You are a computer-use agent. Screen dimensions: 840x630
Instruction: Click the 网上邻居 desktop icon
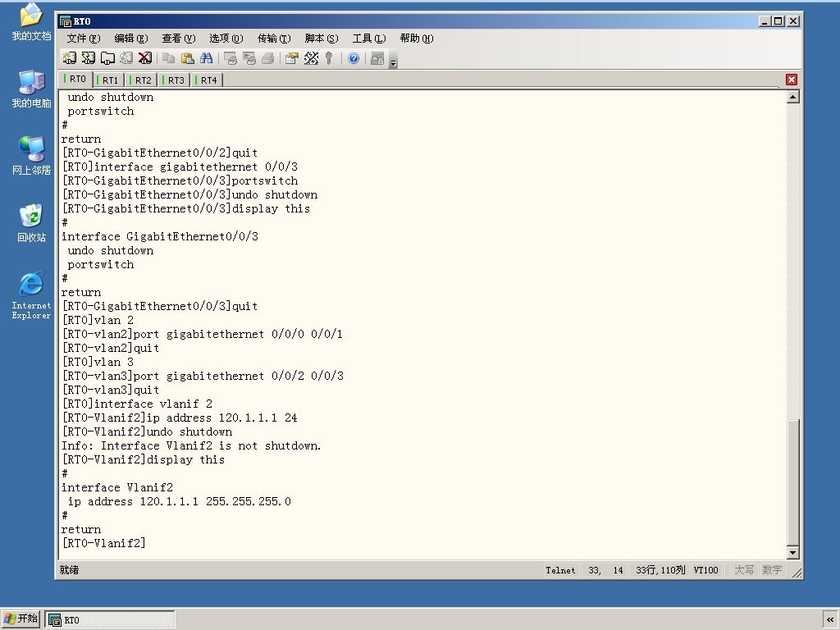[x=31, y=156]
